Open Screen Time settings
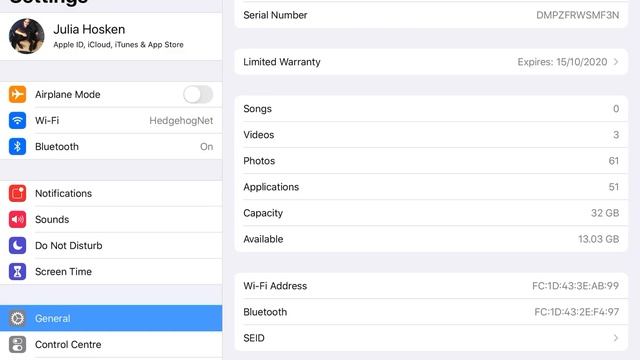The height and width of the screenshot is (360, 640). (111, 271)
